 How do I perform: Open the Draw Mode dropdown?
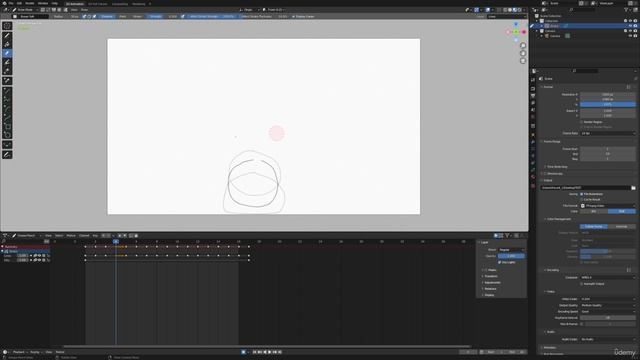pyautogui.click(x=25, y=10)
